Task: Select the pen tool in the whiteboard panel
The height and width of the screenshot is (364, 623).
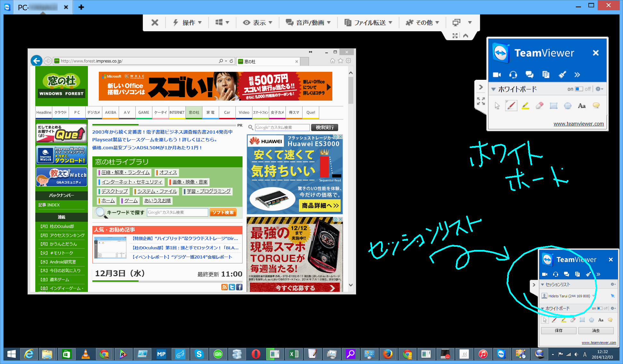Action: pyautogui.click(x=511, y=105)
